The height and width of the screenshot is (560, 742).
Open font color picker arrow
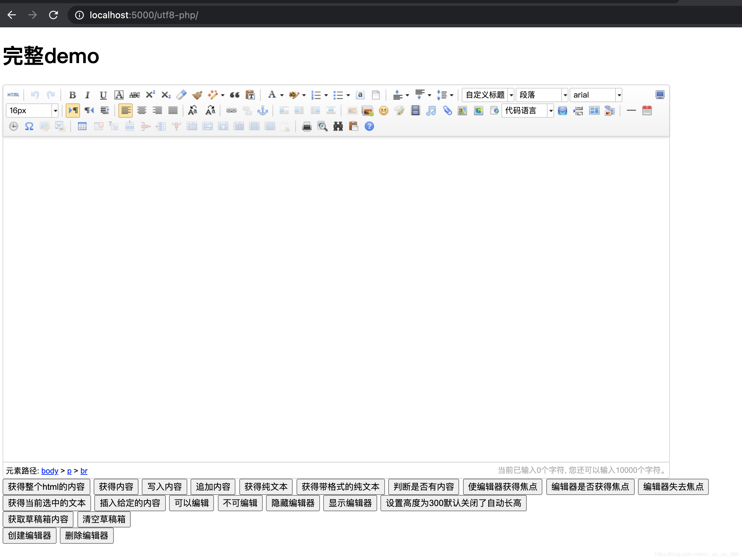coord(282,95)
